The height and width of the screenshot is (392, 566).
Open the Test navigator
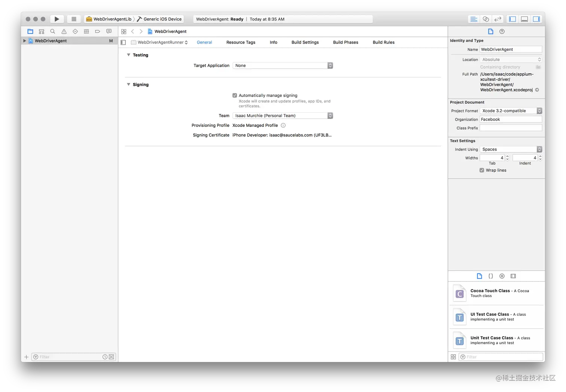coord(75,31)
